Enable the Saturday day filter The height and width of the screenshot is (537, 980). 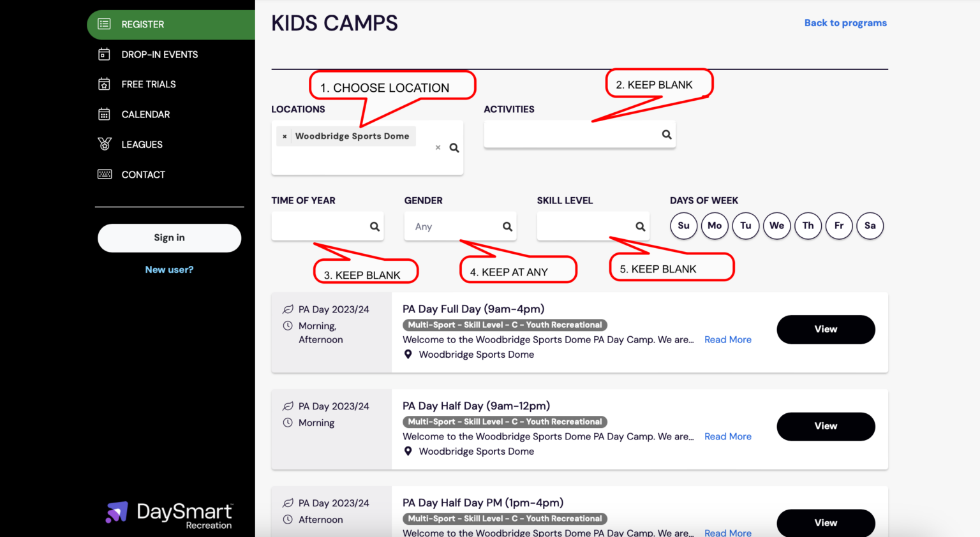pos(870,226)
